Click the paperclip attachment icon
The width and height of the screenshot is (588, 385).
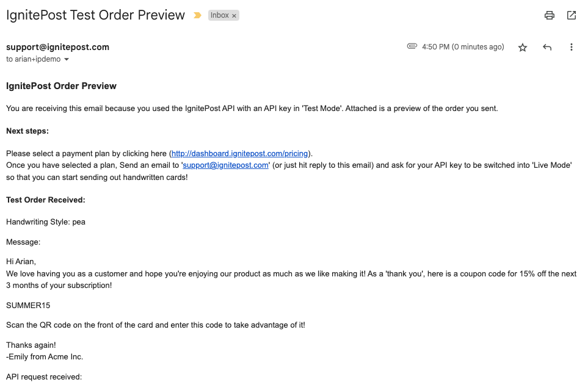click(412, 46)
